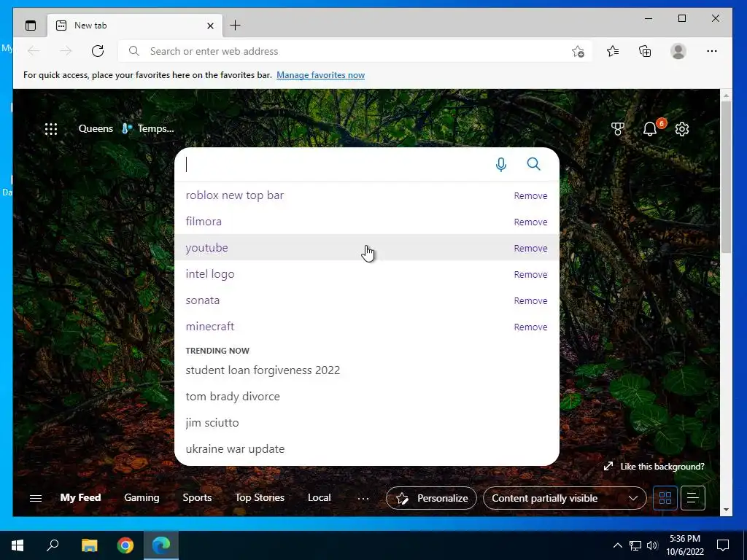Remove 'minecraft' from search history
Viewport: 747px width, 560px height.
pyautogui.click(x=530, y=327)
